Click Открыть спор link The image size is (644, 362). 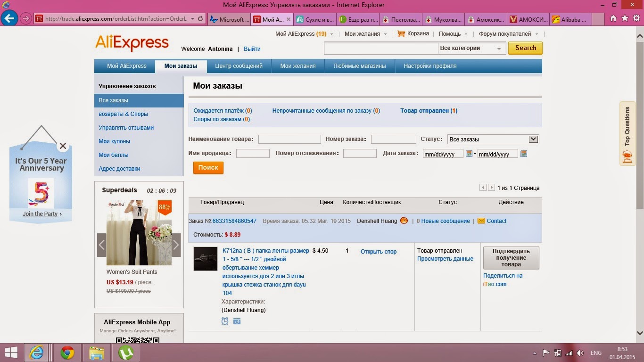click(x=379, y=252)
